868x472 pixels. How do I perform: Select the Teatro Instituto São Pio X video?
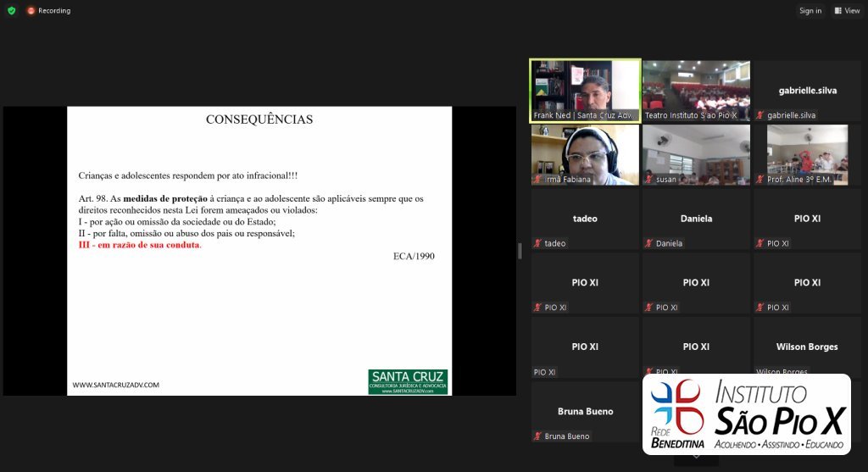(x=696, y=90)
